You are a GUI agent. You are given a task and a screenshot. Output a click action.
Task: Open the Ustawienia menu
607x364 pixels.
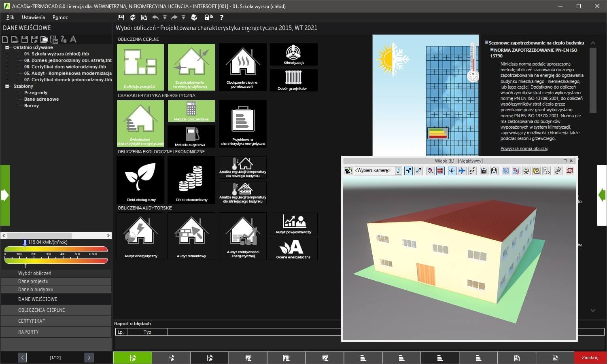pyautogui.click(x=33, y=17)
